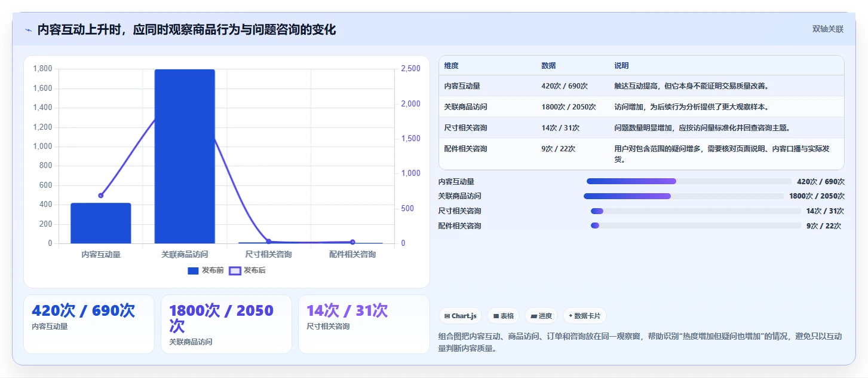Viewport: 868px width, 378px height.
Task: Click the Chart.js chip
Action: (x=460, y=316)
